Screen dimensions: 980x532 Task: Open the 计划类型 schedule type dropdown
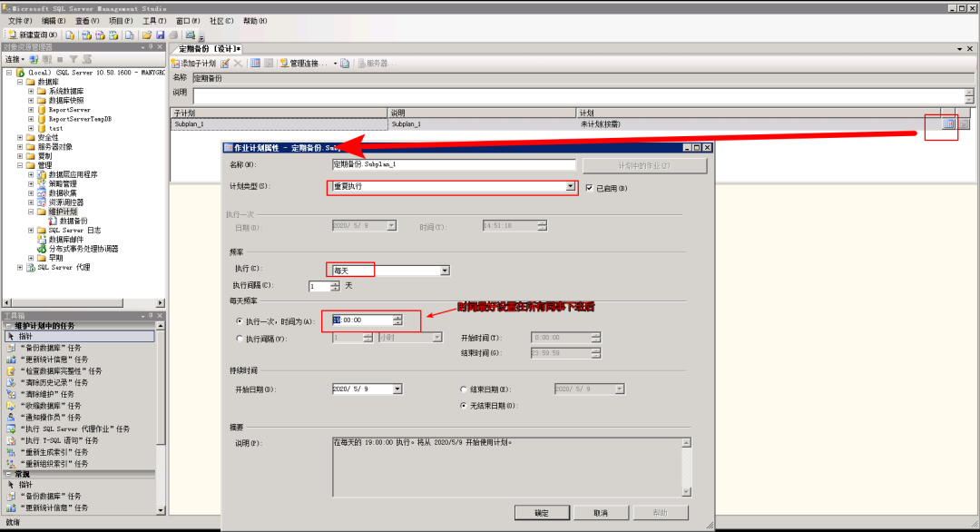[x=570, y=186]
